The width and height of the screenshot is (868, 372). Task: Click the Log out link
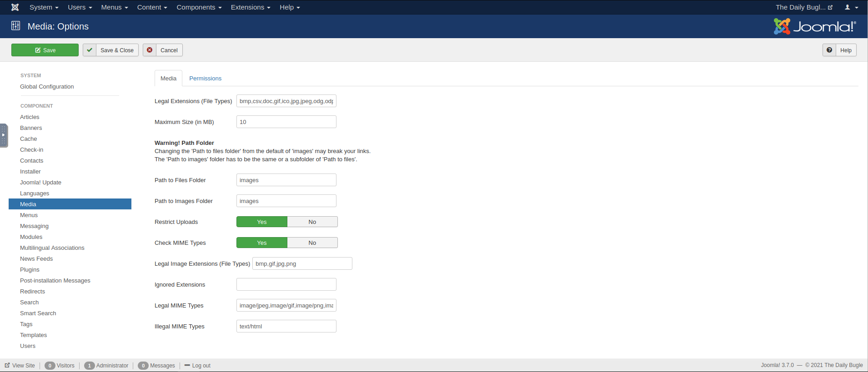tap(197, 366)
